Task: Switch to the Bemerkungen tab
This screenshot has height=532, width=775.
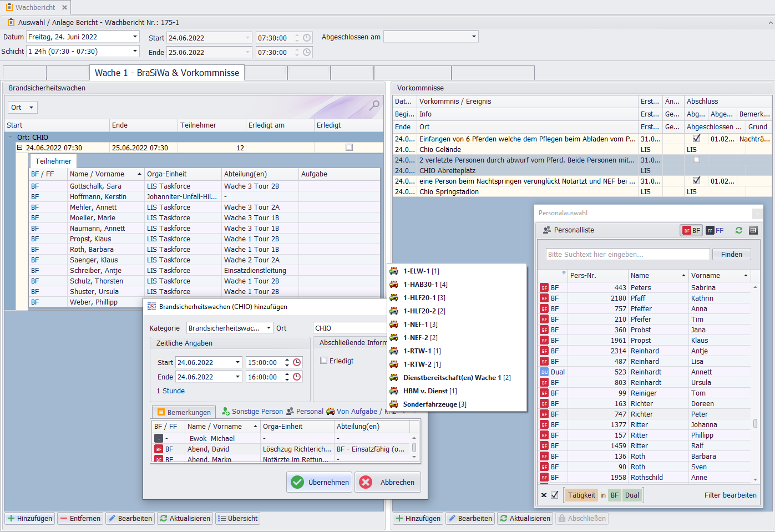Action: (x=184, y=412)
